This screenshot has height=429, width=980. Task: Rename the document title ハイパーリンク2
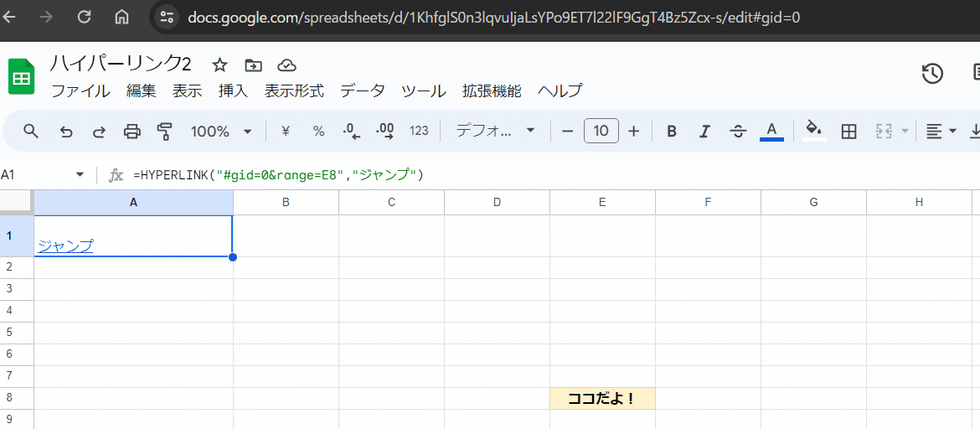(x=121, y=64)
